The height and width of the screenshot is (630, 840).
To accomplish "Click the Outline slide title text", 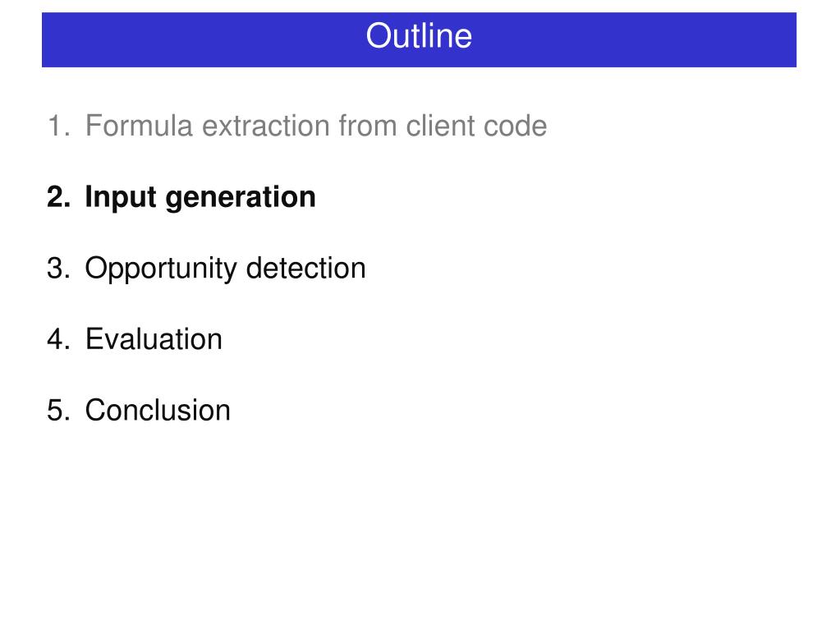I will pyautogui.click(x=419, y=36).
